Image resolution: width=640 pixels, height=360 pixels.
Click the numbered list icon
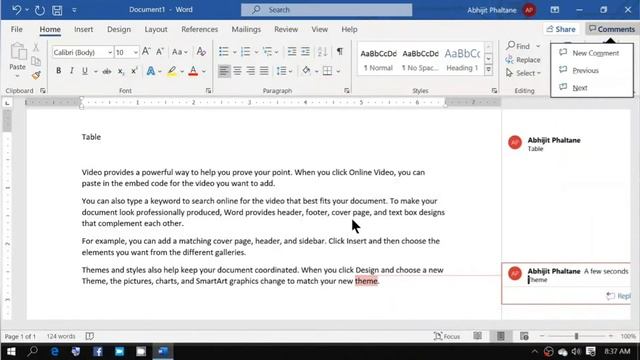(x=245, y=51)
